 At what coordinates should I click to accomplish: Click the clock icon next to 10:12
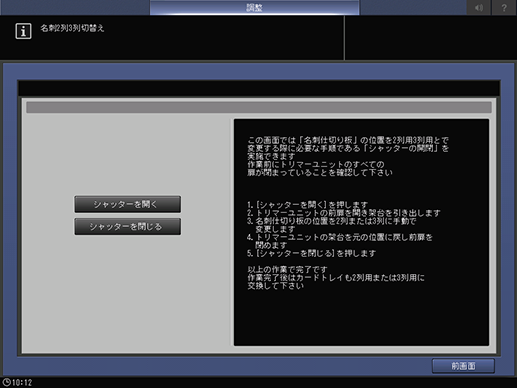click(6, 382)
